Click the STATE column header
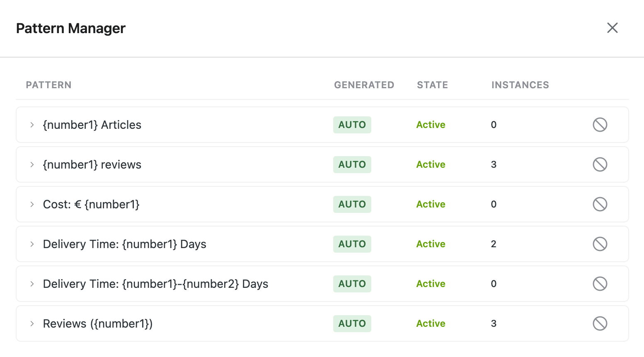 [432, 85]
